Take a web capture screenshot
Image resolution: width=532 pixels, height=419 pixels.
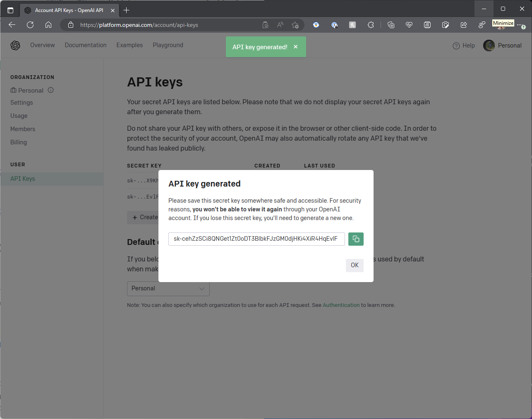pos(446,25)
